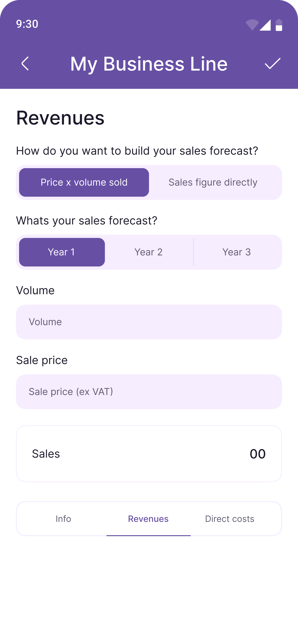Image resolution: width=298 pixels, height=644 pixels.
Task: Select Year 1 forecast
Action: (x=62, y=252)
